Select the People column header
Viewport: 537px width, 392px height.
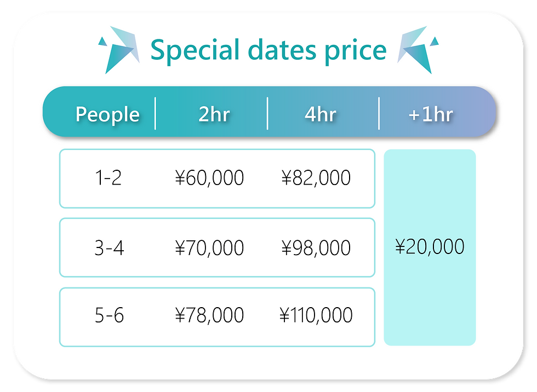[x=107, y=114]
